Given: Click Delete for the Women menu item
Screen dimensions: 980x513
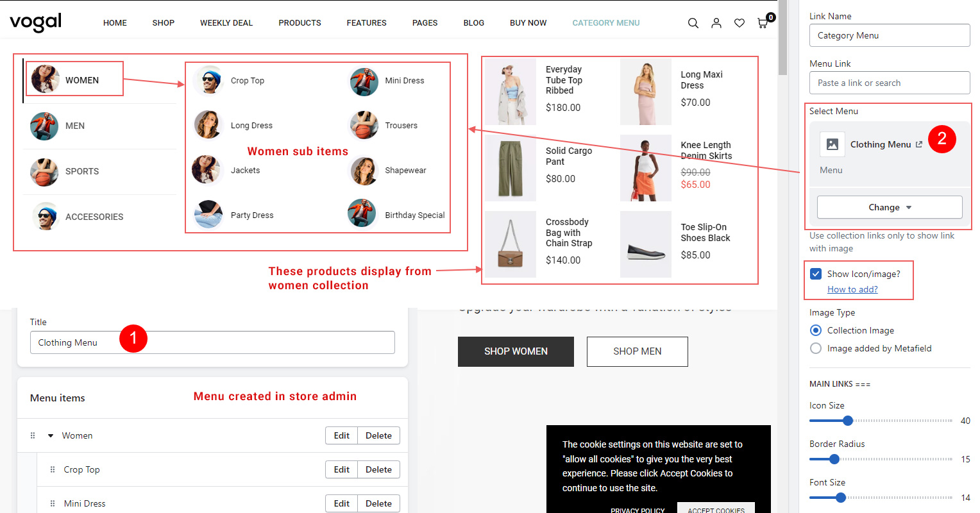Looking at the screenshot, I should [378, 435].
